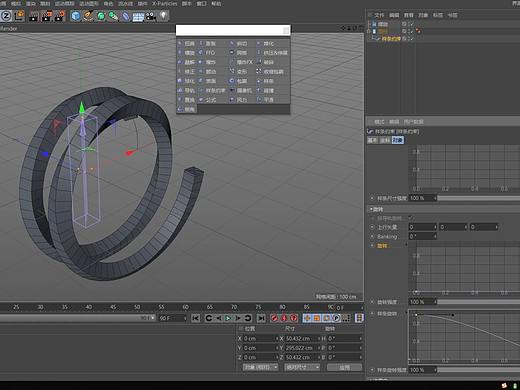The height and width of the screenshot is (390, 520).
Task: Toggle the autokeying red icon
Action: click(284, 318)
